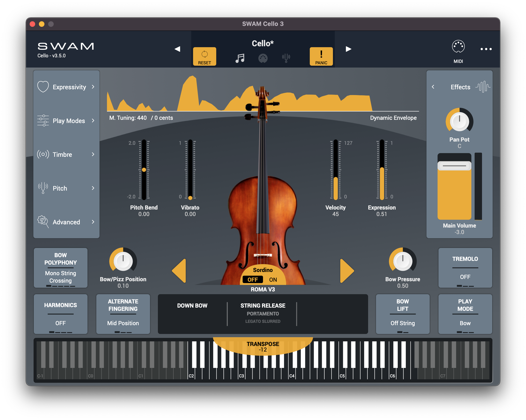Click the Pitch Bend slider handle
This screenshot has width=526, height=420.
point(144,170)
